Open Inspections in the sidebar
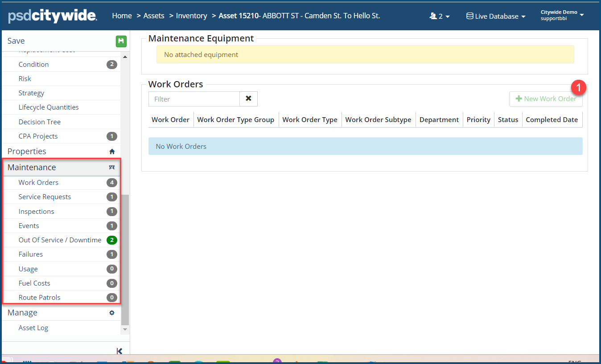This screenshot has width=601, height=364. [x=62, y=211]
